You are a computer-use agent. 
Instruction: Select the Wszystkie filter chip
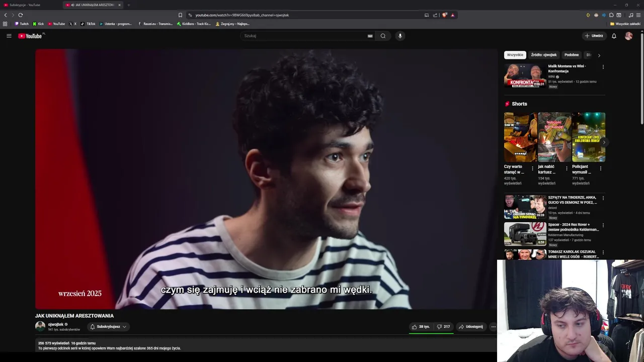click(x=515, y=55)
